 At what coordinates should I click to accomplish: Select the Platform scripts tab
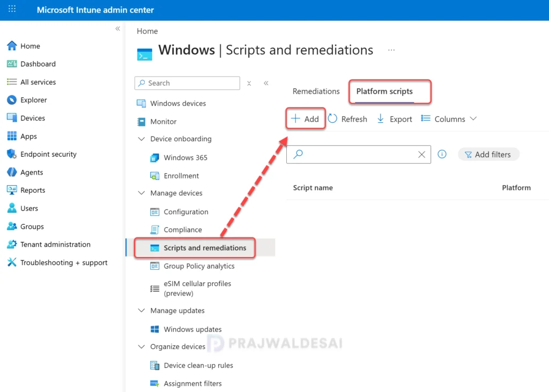(384, 91)
